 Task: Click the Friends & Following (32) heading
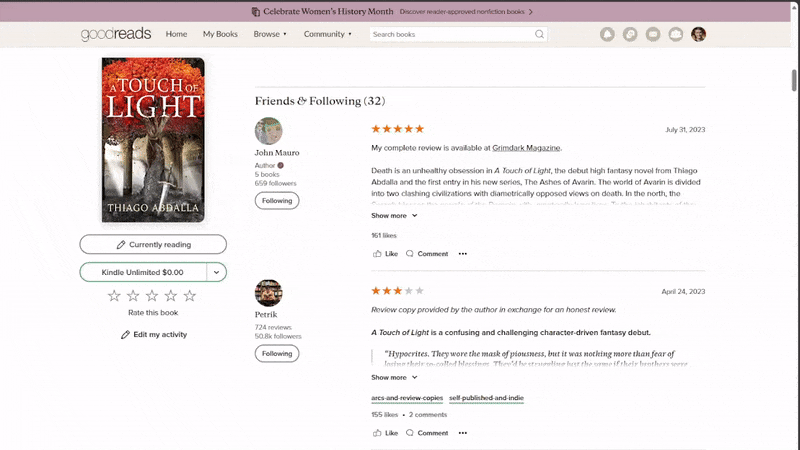coord(320,101)
